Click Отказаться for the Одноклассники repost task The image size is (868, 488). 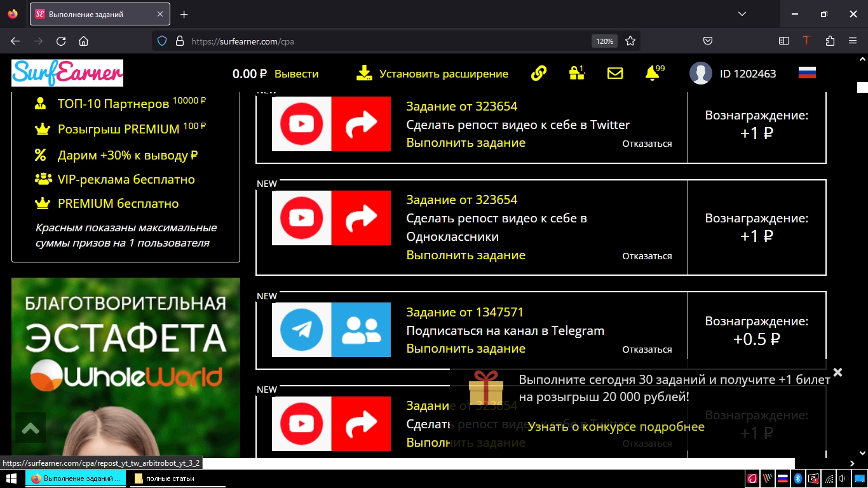(647, 256)
